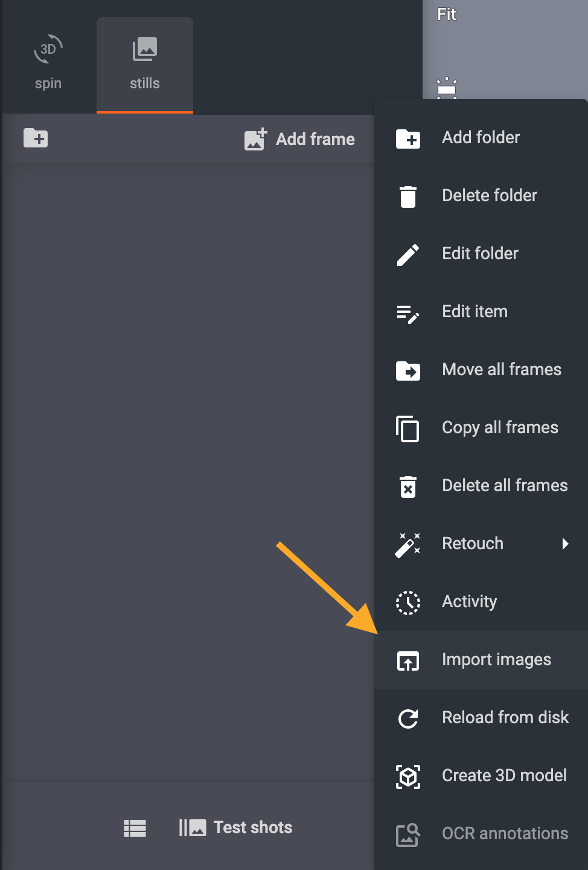Toggle list view icon at bottom

(x=135, y=828)
